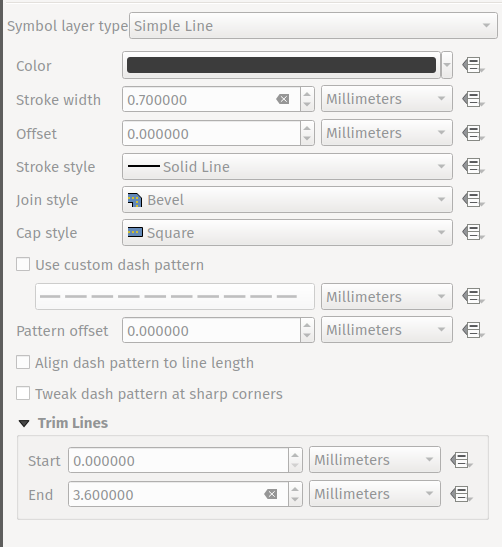Clear the Stroke width value
This screenshot has height=547, width=502.
tap(283, 99)
